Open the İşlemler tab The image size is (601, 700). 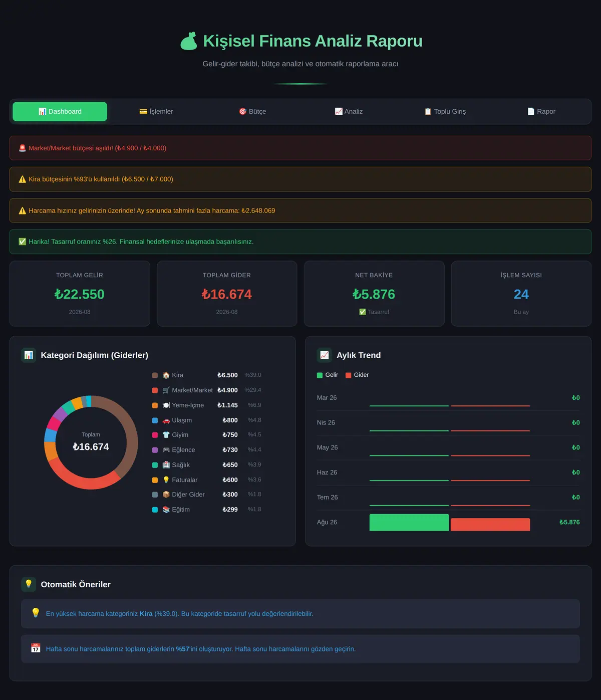(156, 111)
